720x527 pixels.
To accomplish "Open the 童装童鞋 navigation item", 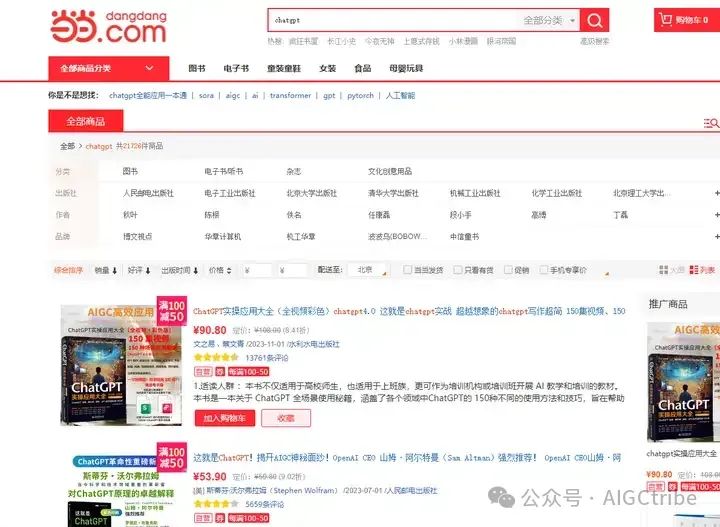I will click(x=284, y=68).
